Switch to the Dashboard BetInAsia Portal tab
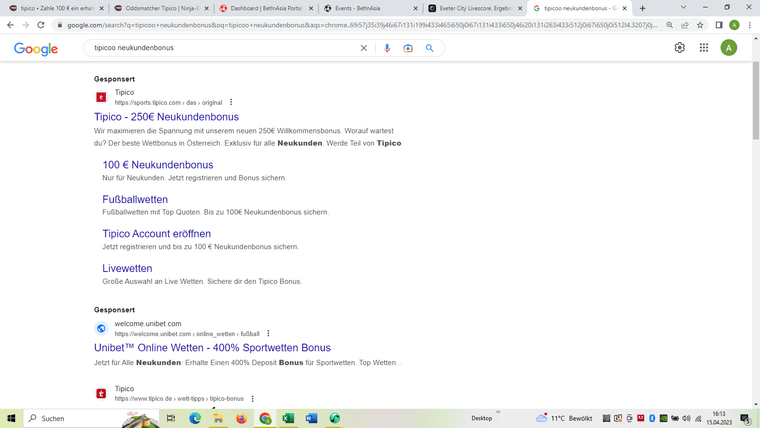 (266, 8)
